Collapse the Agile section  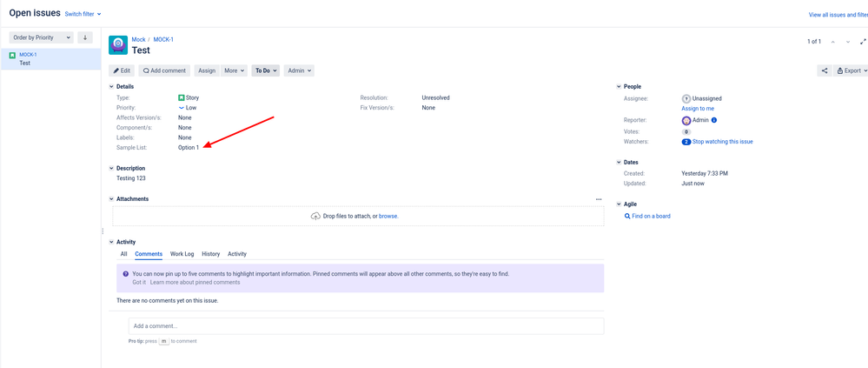pos(619,204)
